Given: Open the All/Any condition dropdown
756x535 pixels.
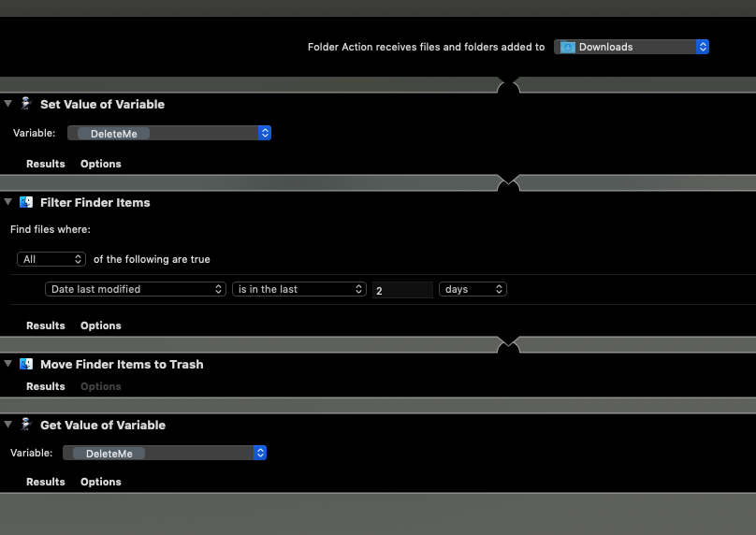Looking at the screenshot, I should tap(51, 259).
